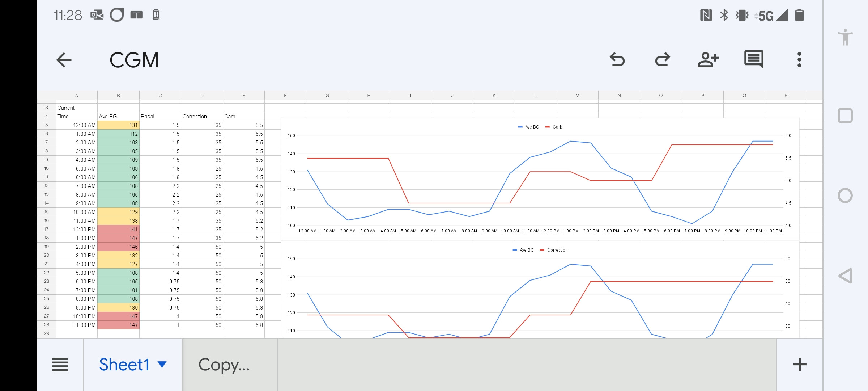Select the 'Current' cell
This screenshot has width=868, height=391.
pyautogui.click(x=76, y=108)
